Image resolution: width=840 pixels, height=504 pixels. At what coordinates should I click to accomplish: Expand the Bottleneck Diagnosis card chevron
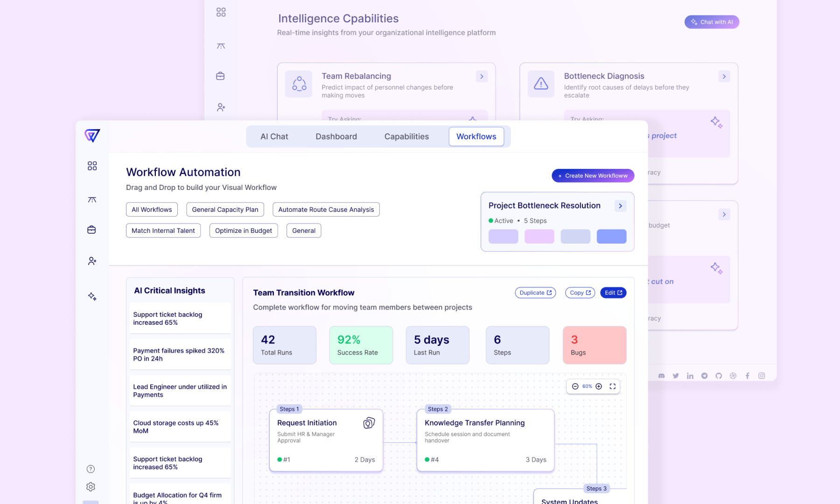pos(724,77)
